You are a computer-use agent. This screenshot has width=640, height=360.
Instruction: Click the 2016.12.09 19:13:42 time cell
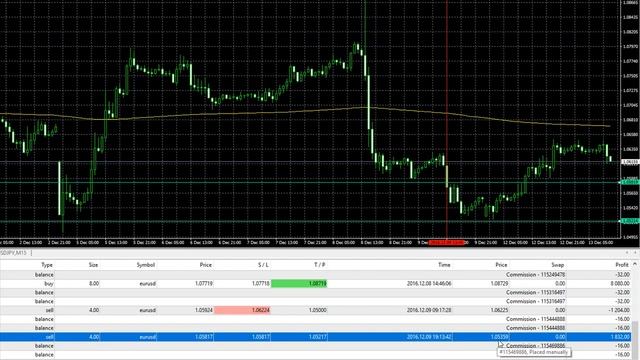point(429,337)
